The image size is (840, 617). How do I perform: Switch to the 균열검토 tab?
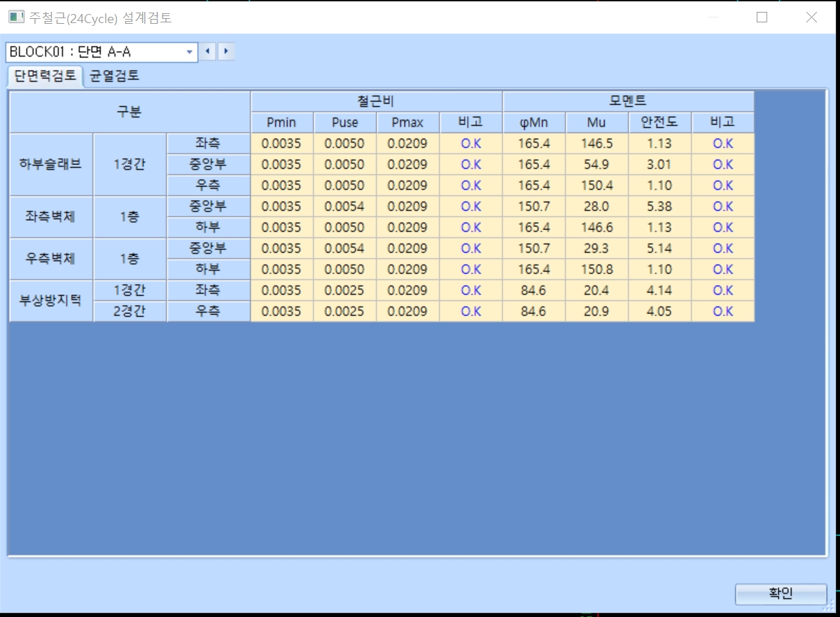(x=115, y=76)
